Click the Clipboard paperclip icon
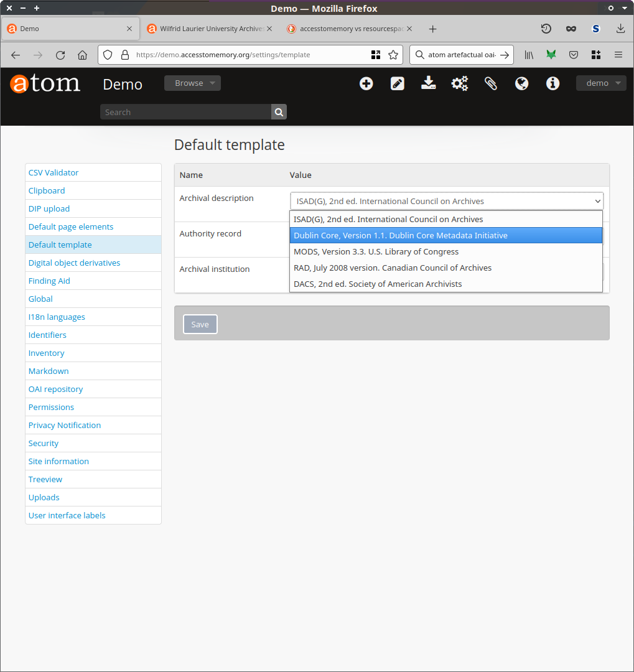This screenshot has width=634, height=672. (491, 83)
